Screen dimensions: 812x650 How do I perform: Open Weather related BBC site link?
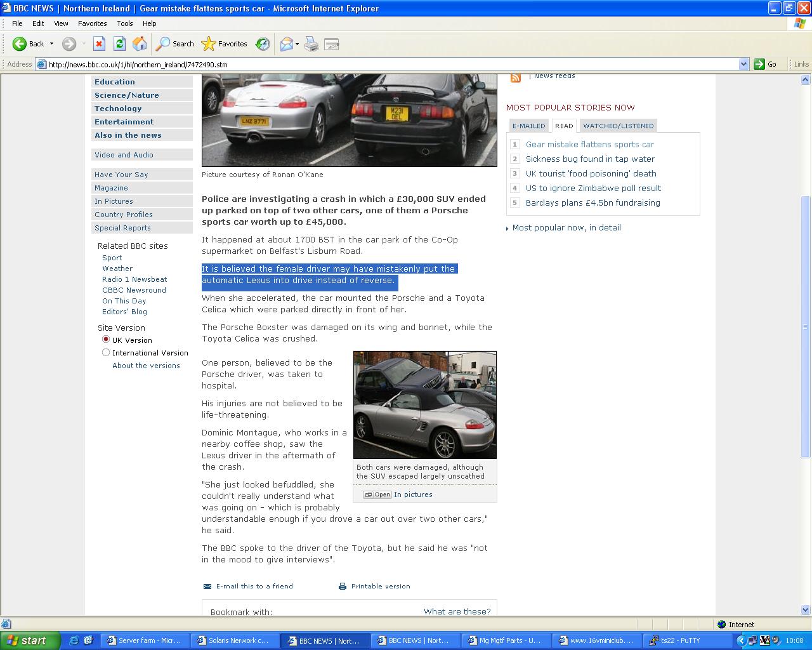point(117,269)
